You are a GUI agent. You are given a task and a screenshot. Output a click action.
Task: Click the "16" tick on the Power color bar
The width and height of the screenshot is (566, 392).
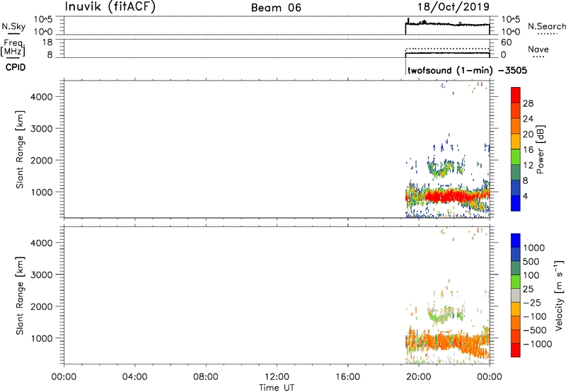pyautogui.click(x=528, y=150)
